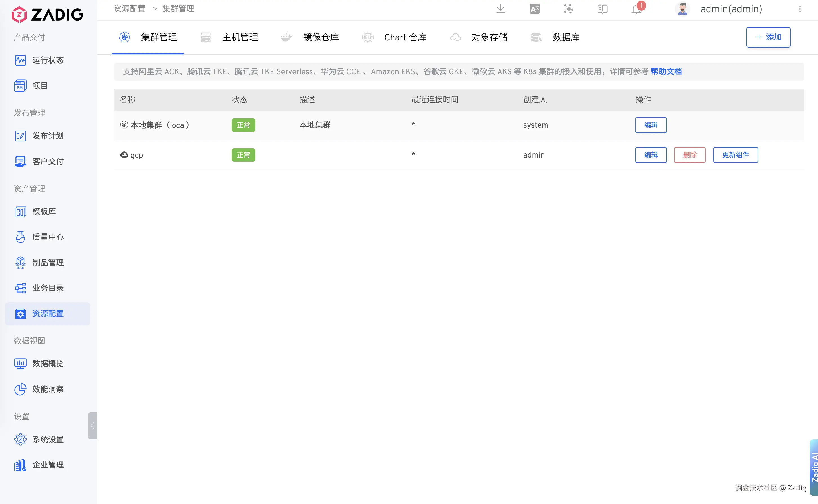Viewport: 818px width, 504px height.
Task: Edit the 本地集群 (local) cluster
Action: 651,125
